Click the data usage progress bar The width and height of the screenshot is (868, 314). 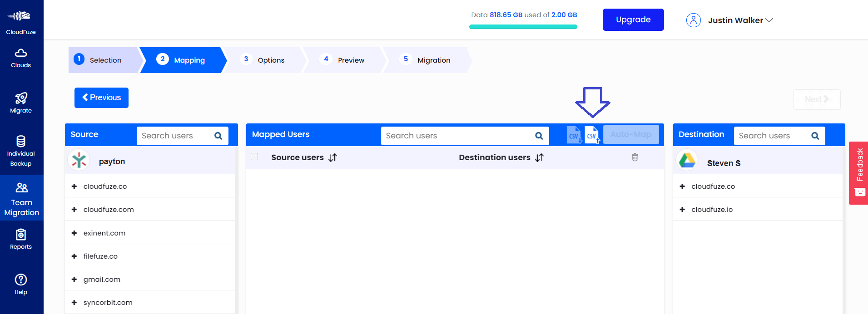coord(523,27)
